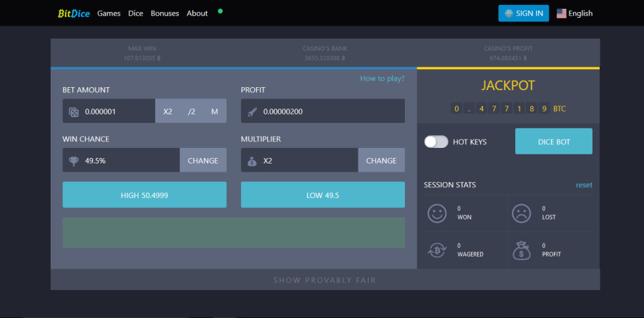This screenshot has width=644, height=318.
Task: Click the Max Win value 107.913055
Action: [x=142, y=59]
